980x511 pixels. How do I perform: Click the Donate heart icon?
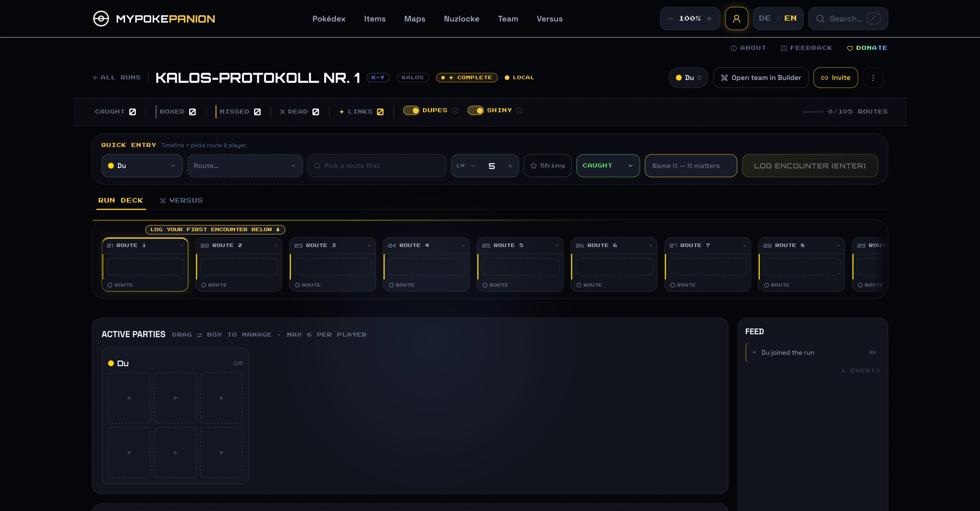pyautogui.click(x=850, y=48)
